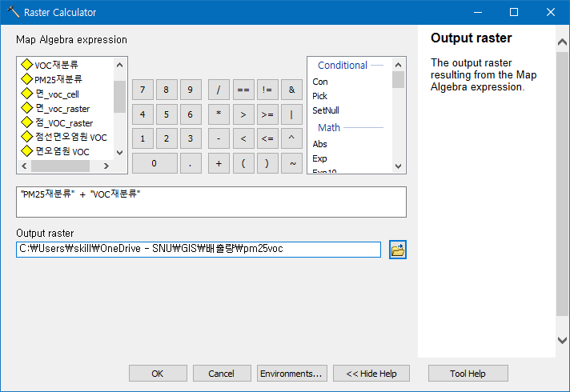The width and height of the screenshot is (570, 392).
Task: Insert the greater-than-or-equal >= operator
Action: pos(267,114)
